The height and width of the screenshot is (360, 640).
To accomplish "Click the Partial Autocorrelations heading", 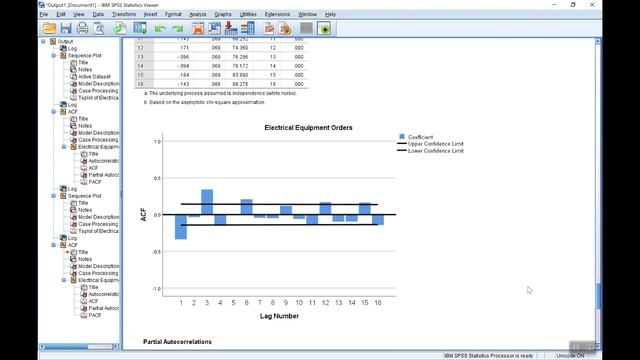I will point(177,342).
